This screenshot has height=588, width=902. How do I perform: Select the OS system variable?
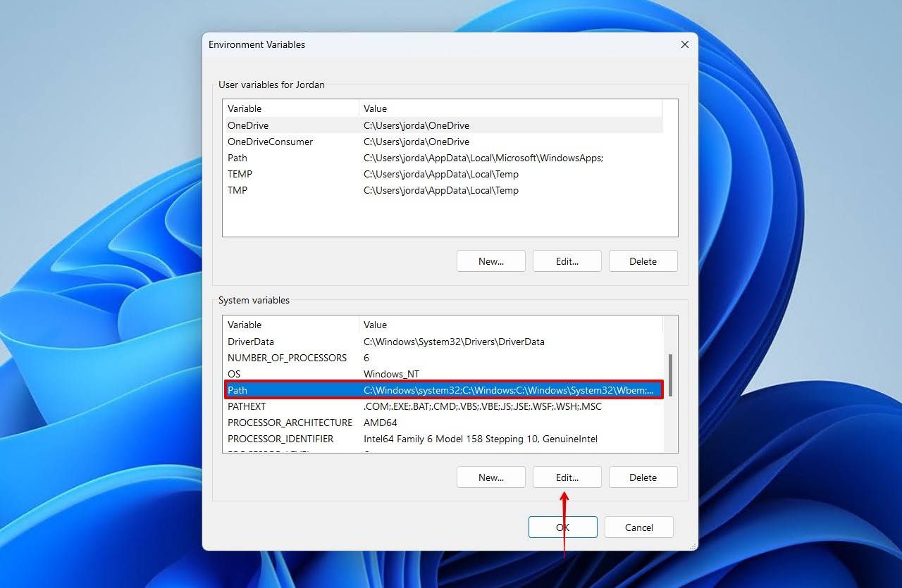coord(443,374)
